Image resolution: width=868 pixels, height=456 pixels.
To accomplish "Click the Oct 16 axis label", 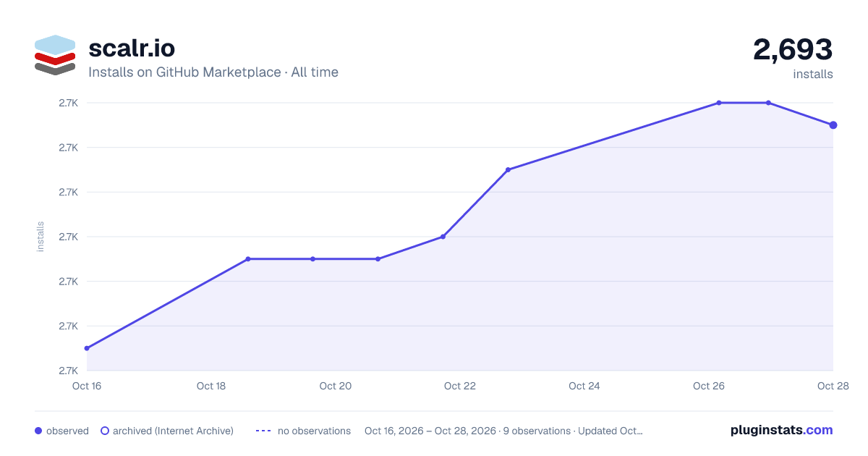I will coord(87,386).
